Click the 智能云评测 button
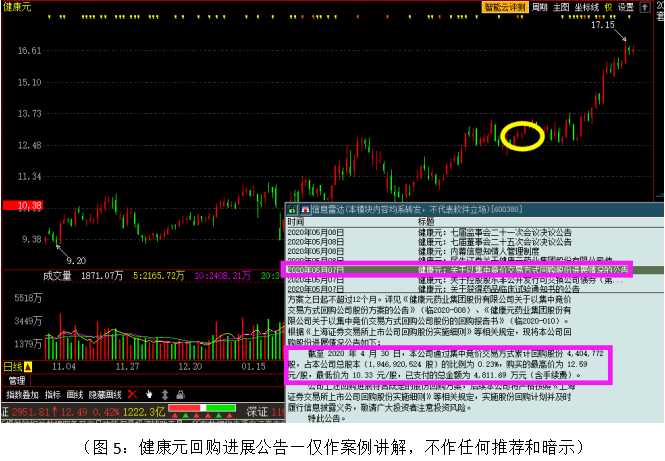 point(504,6)
